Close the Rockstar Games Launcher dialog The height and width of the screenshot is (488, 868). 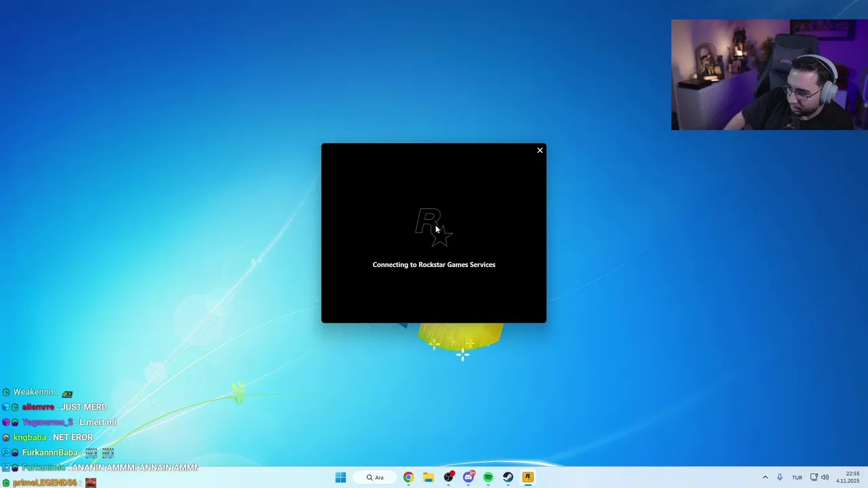click(540, 150)
